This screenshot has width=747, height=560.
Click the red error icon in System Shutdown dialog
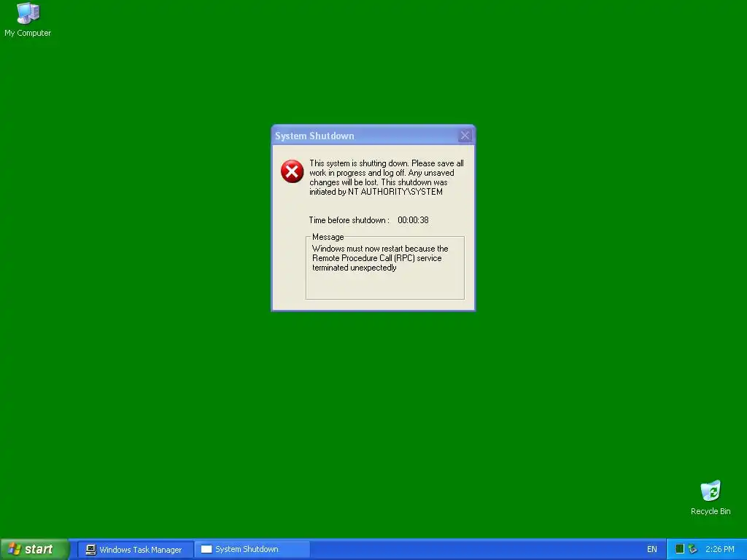point(292,171)
